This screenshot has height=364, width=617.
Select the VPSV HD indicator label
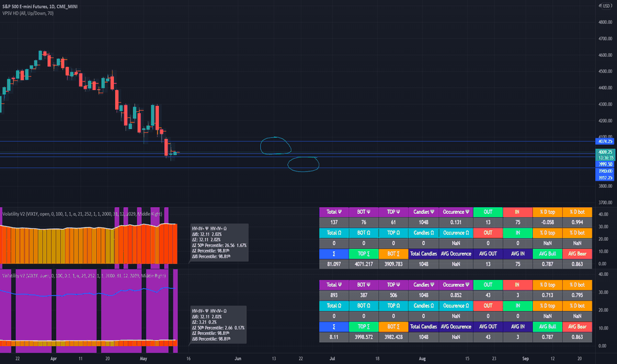pos(28,13)
